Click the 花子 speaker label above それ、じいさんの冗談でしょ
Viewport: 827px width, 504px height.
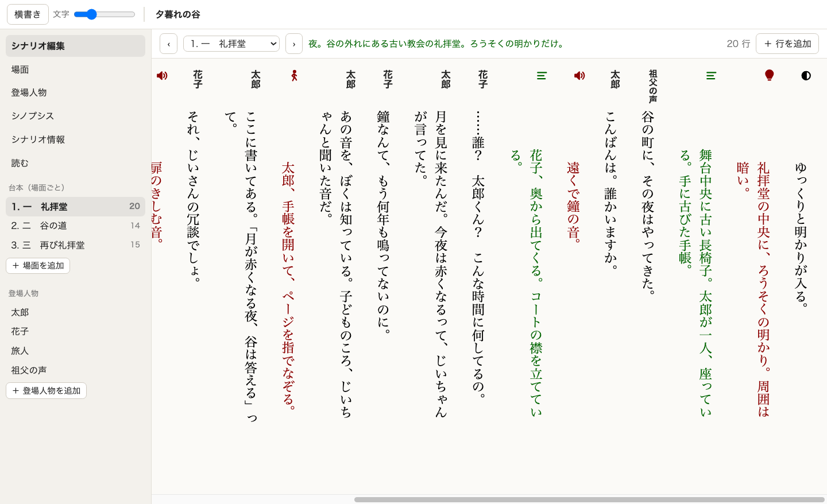pos(198,79)
